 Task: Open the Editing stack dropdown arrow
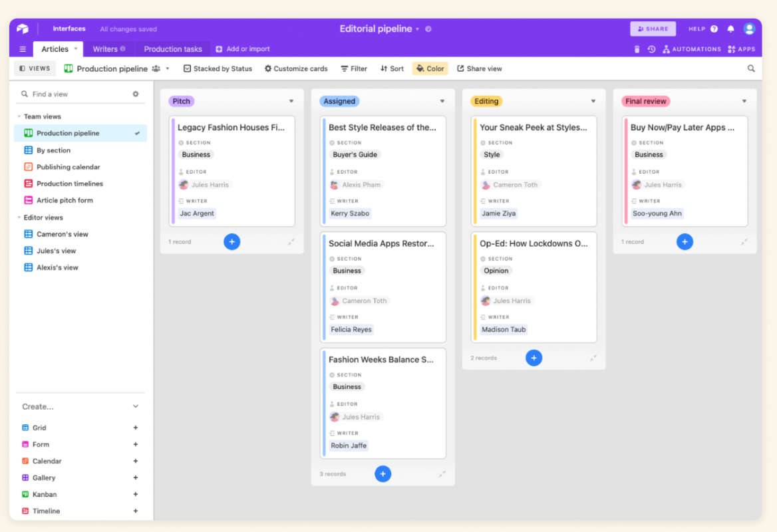593,101
